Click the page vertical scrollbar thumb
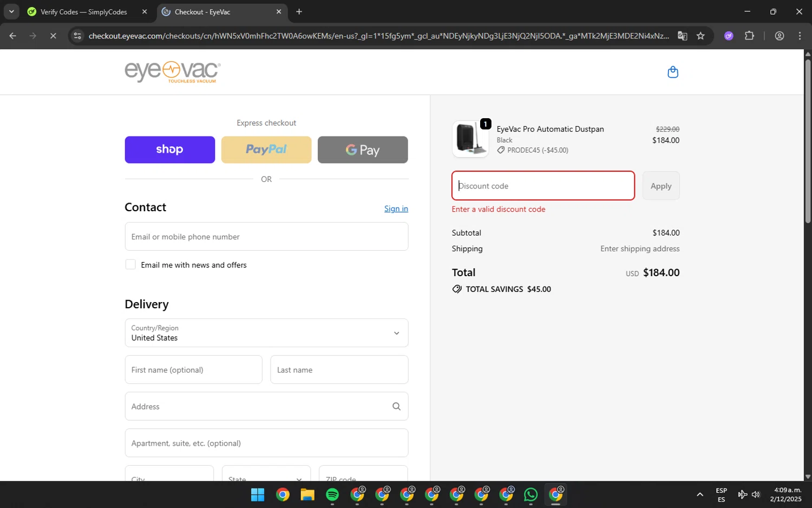812x508 pixels. coord(808,141)
